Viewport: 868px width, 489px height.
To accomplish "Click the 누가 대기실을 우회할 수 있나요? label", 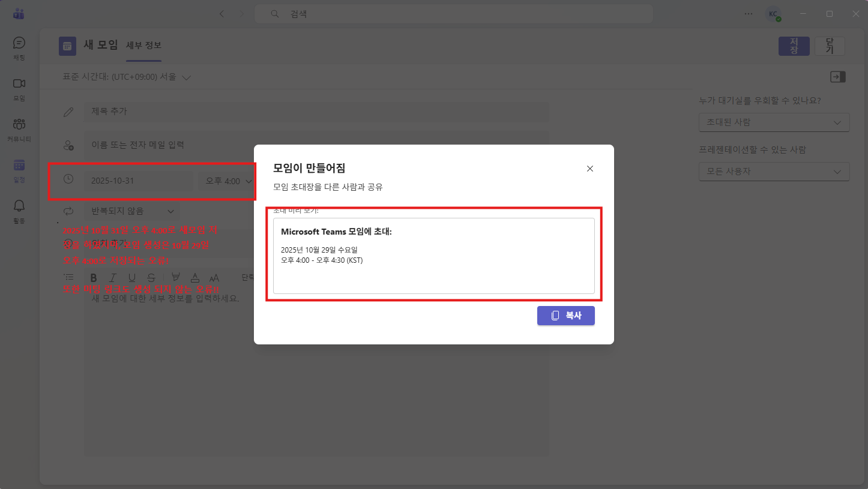I will pyautogui.click(x=760, y=100).
